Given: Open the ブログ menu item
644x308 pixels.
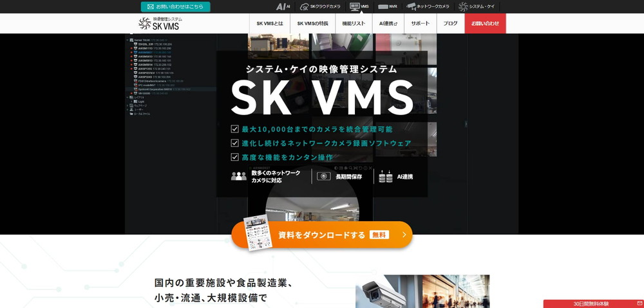Looking at the screenshot, I should 451,23.
